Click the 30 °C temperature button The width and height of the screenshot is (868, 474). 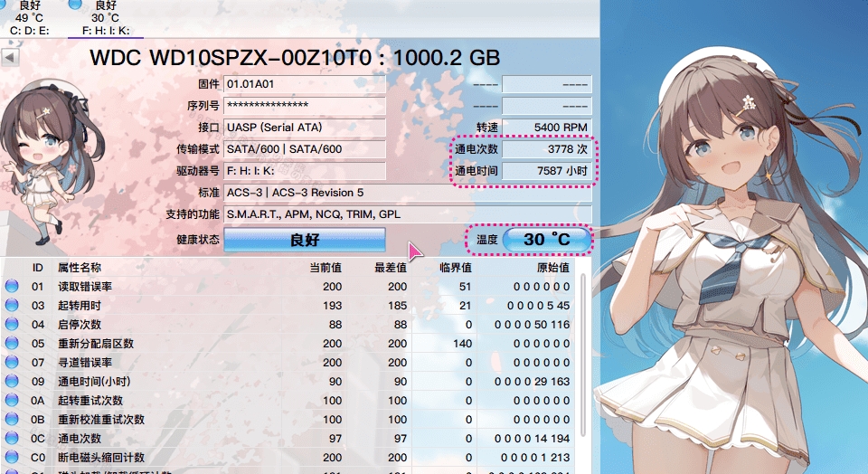[546, 239]
